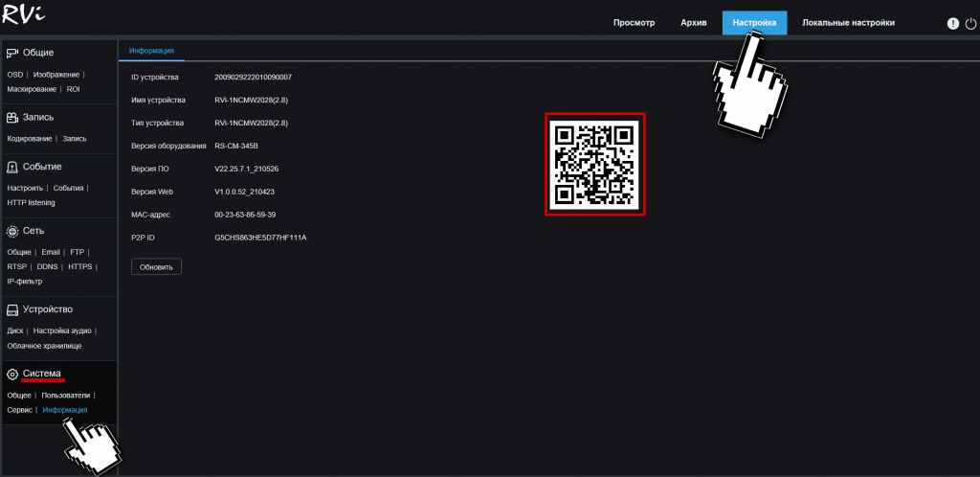Click the Система section gear icon
This screenshot has height=477, width=980.
(12, 374)
